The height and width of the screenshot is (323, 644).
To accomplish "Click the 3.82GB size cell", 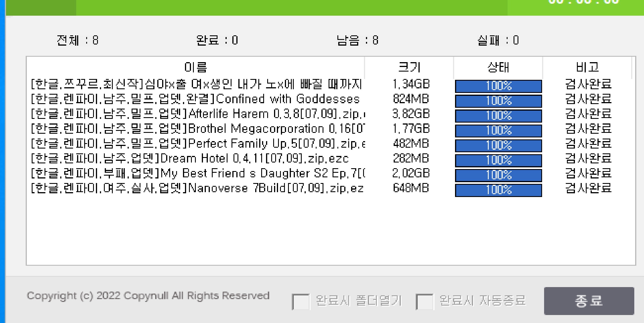I will point(411,114).
